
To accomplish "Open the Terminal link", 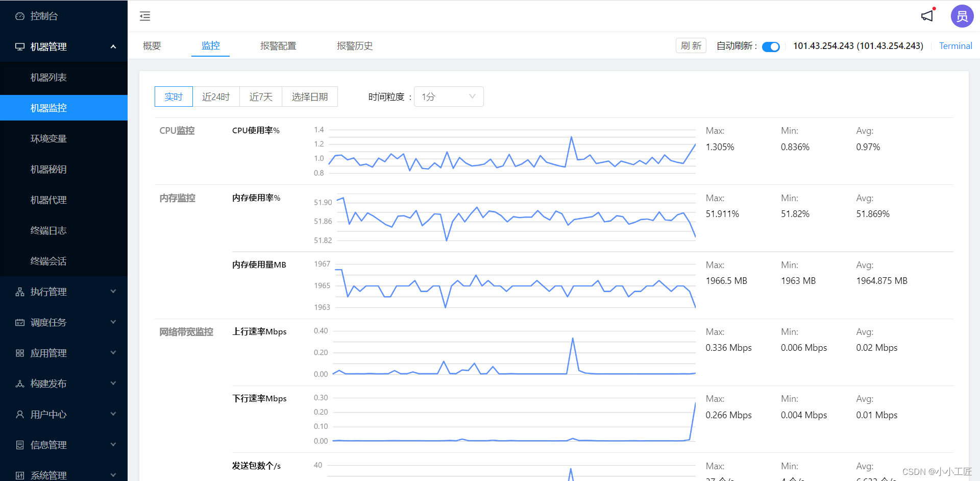I will point(955,45).
